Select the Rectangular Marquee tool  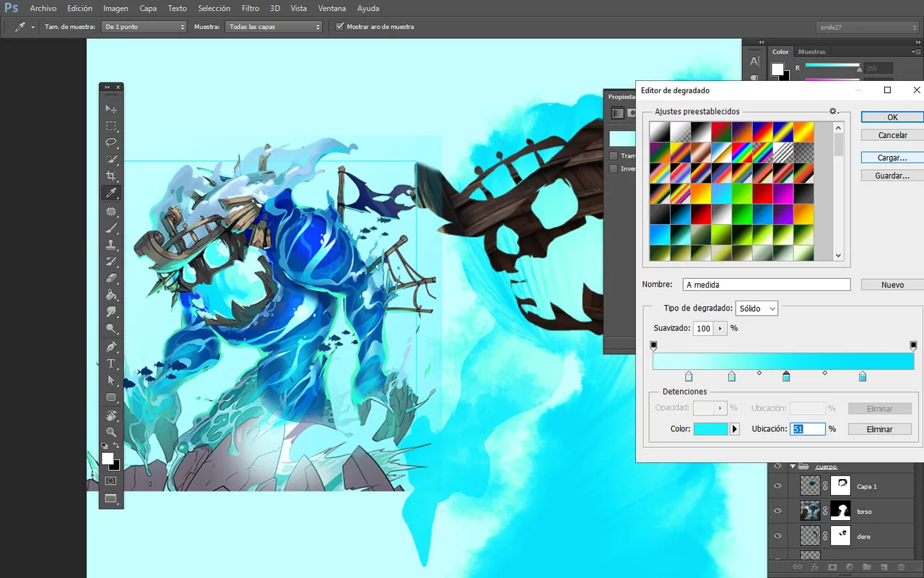tap(111, 126)
